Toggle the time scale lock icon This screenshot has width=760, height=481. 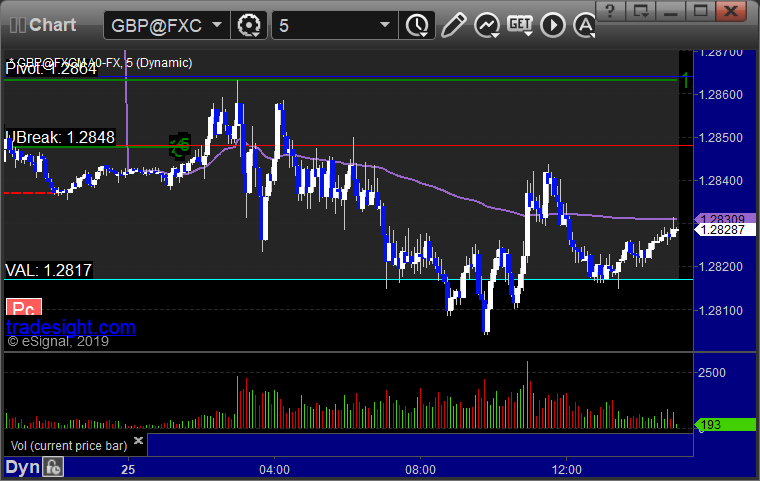tap(53, 467)
